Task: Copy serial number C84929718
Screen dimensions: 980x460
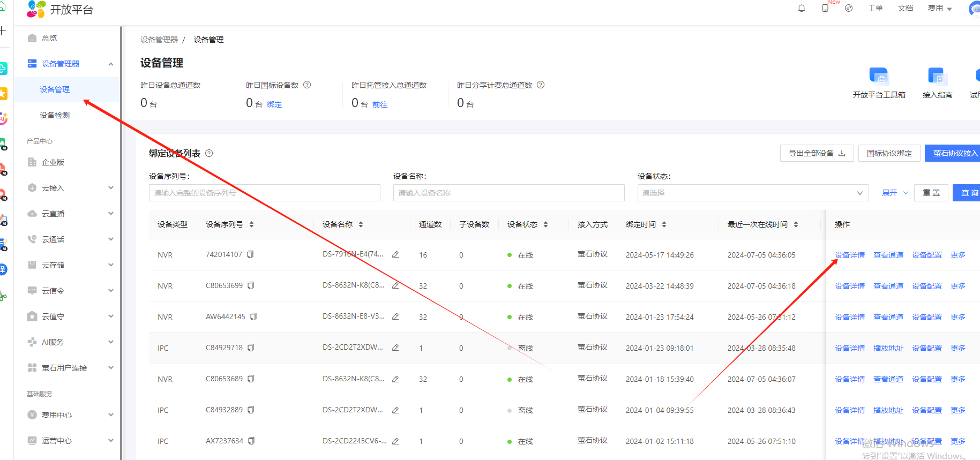Action: tap(251, 348)
